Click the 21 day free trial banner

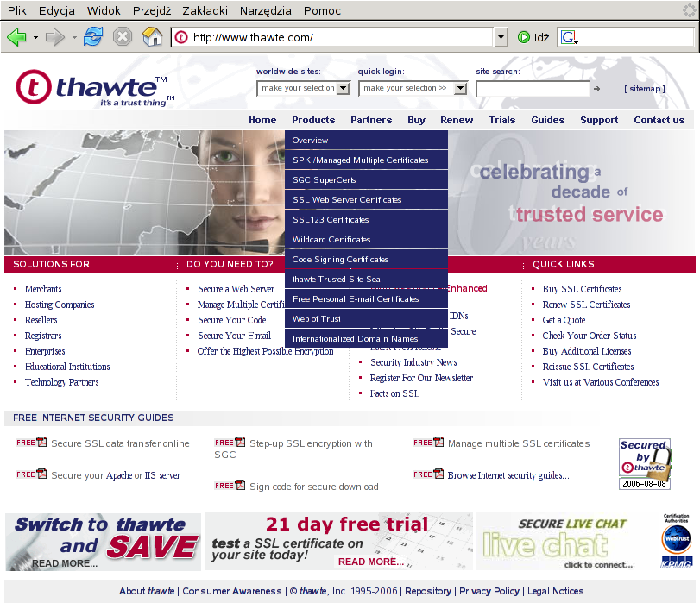coord(338,541)
